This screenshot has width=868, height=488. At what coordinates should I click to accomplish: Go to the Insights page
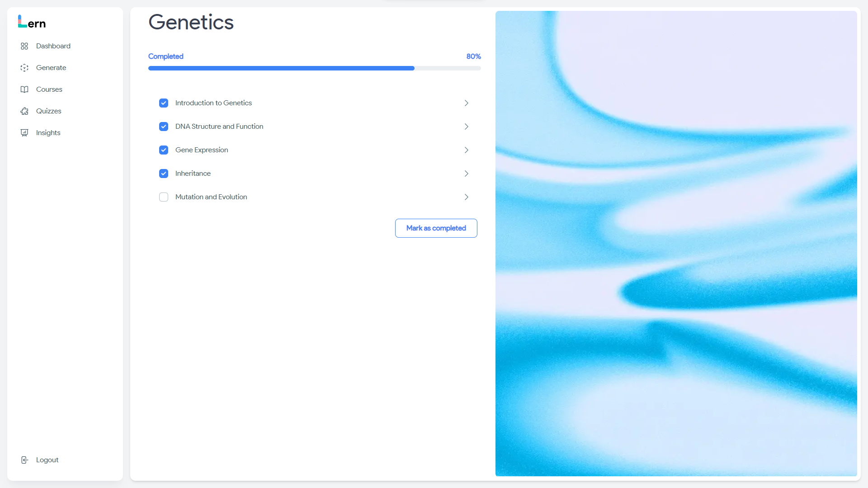48,133
